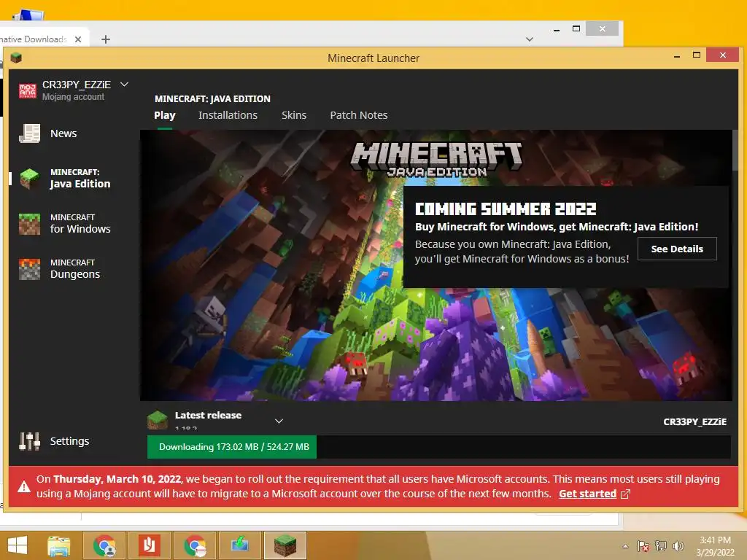Minimize the Minecraft Launcher window

click(x=677, y=55)
